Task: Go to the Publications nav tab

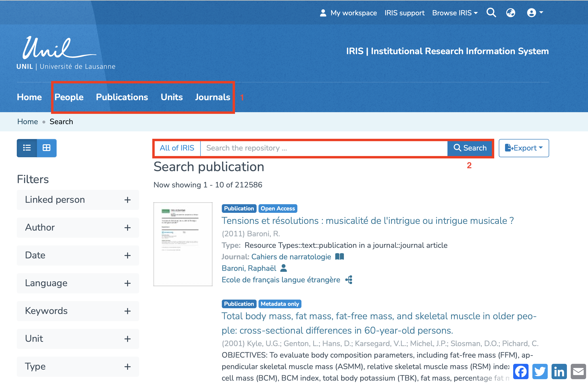Action: [x=122, y=97]
